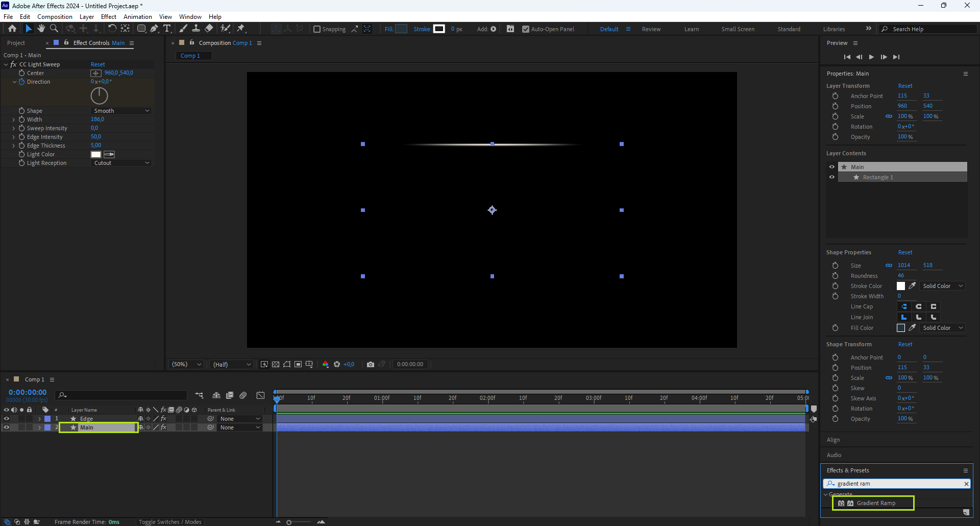Choose the Zoom tool
The height and width of the screenshot is (526, 980).
point(54,29)
